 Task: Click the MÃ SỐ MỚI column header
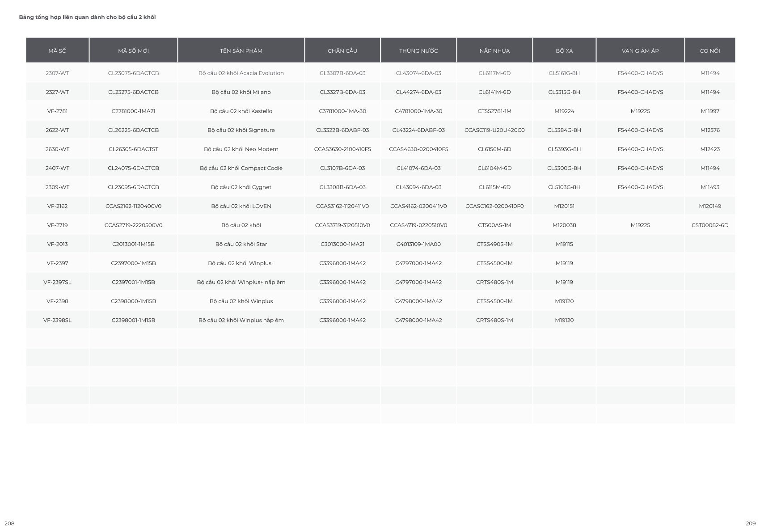coord(133,51)
